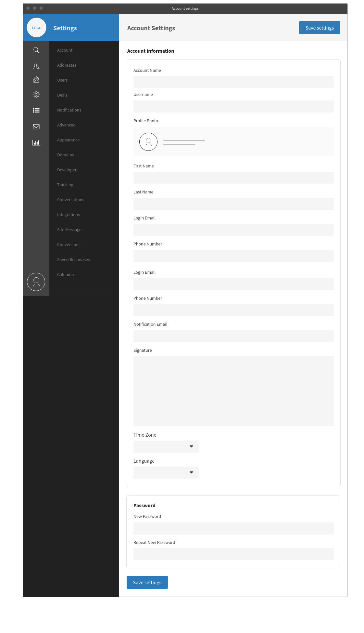Open the Notifications settings menu item
Screen dimensions: 364x633
[69, 110]
